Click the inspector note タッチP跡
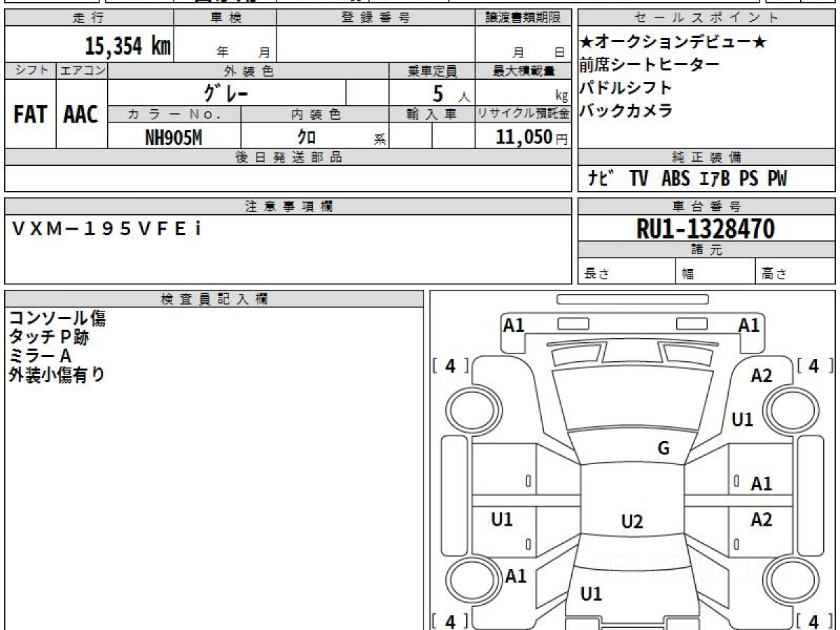 point(49,337)
